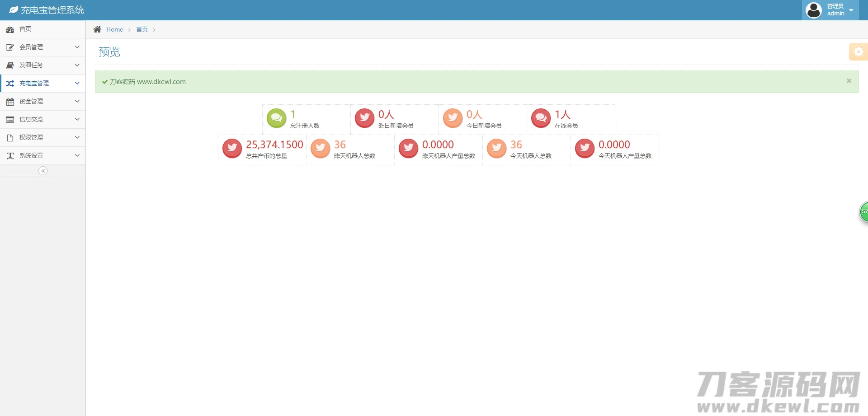
Task: Expand the 充电宝管理 menu
Action: click(x=42, y=83)
